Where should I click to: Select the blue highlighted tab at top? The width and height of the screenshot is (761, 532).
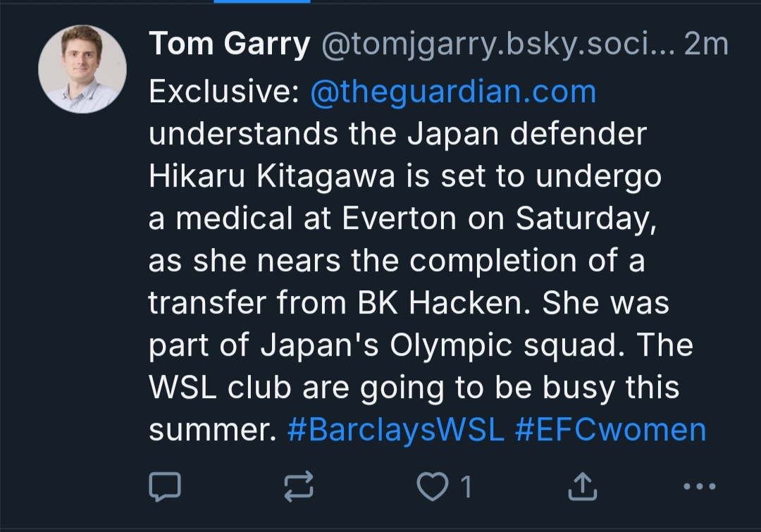[x=262, y=2]
